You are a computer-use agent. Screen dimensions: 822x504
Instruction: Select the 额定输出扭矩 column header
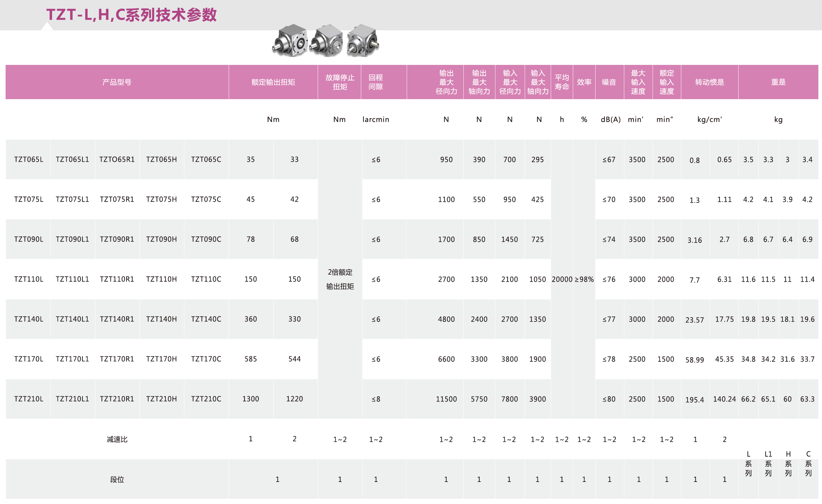point(273,82)
